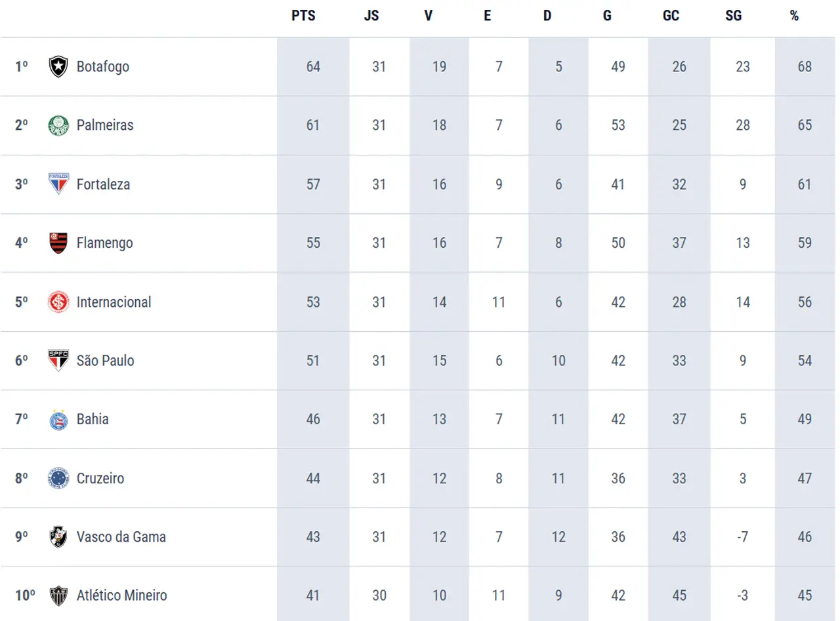Click the V (wins) column header
840x621 pixels.
pos(428,16)
